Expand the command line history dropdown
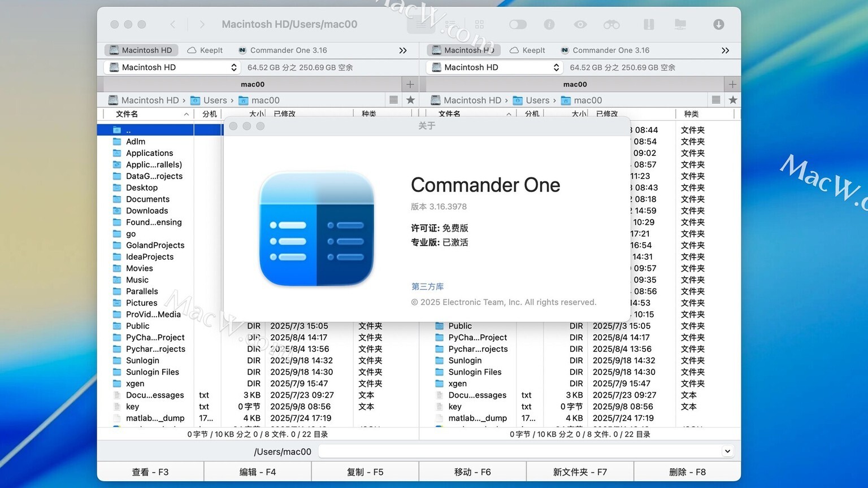This screenshot has height=488, width=868. (727, 451)
